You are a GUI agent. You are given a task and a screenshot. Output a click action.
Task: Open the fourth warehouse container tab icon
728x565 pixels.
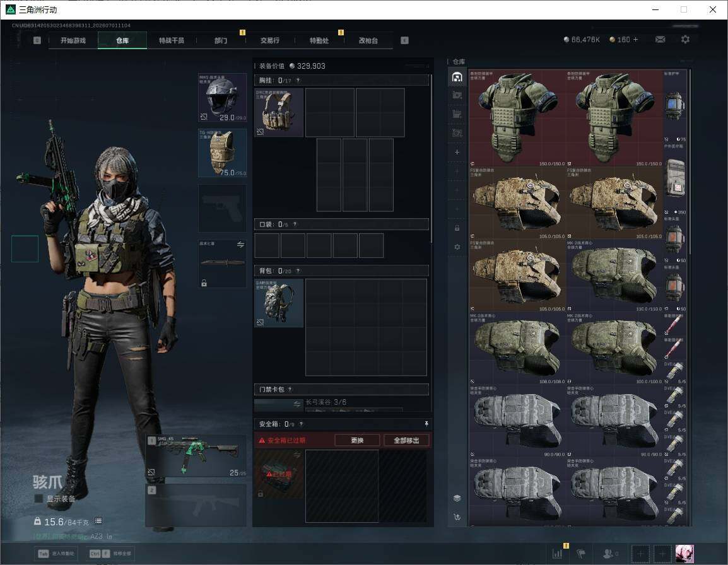pos(457,133)
